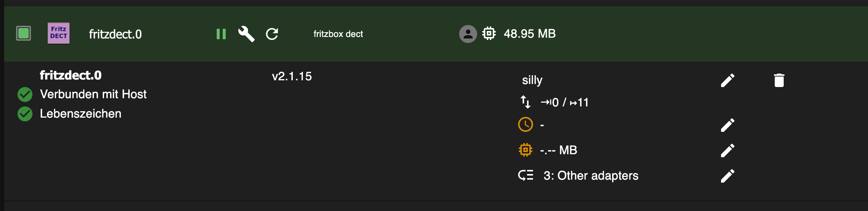The height and width of the screenshot is (211, 868).
Task: Click the input/output events arrows icon
Action: point(526,102)
